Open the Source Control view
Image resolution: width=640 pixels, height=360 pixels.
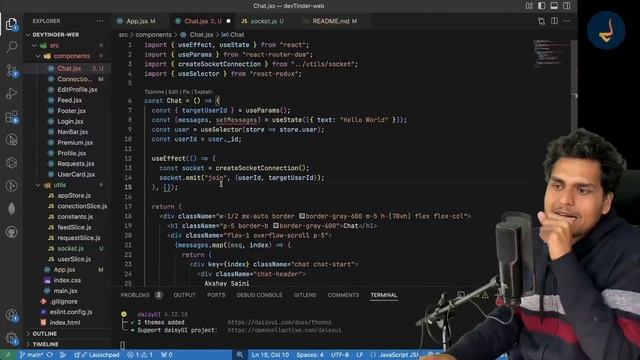tap(11, 71)
